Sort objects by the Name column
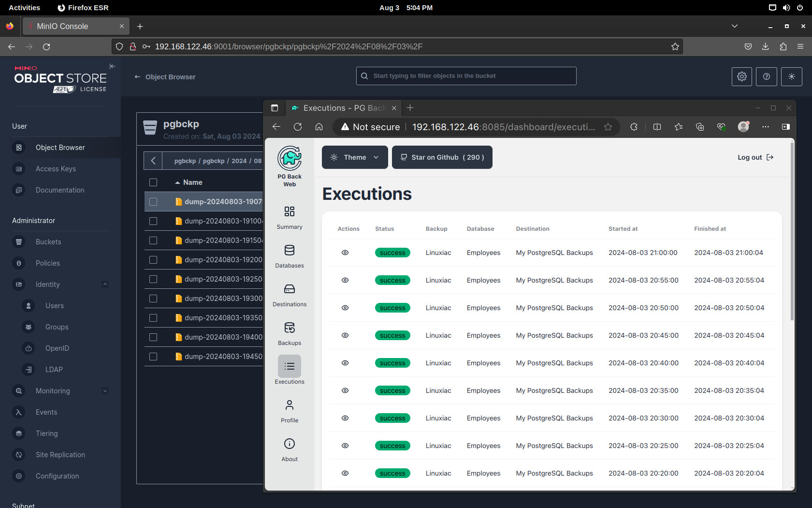The width and height of the screenshot is (812, 508). (188, 182)
